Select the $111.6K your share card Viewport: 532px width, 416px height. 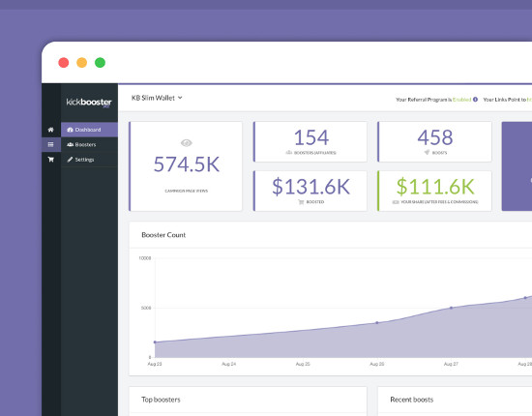[434, 191]
